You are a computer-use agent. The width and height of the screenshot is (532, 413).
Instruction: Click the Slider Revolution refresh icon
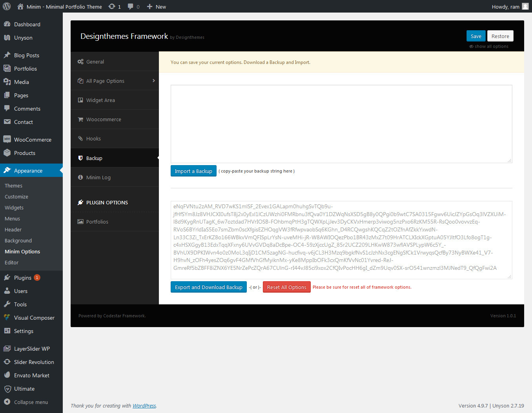pyautogui.click(x=7, y=362)
